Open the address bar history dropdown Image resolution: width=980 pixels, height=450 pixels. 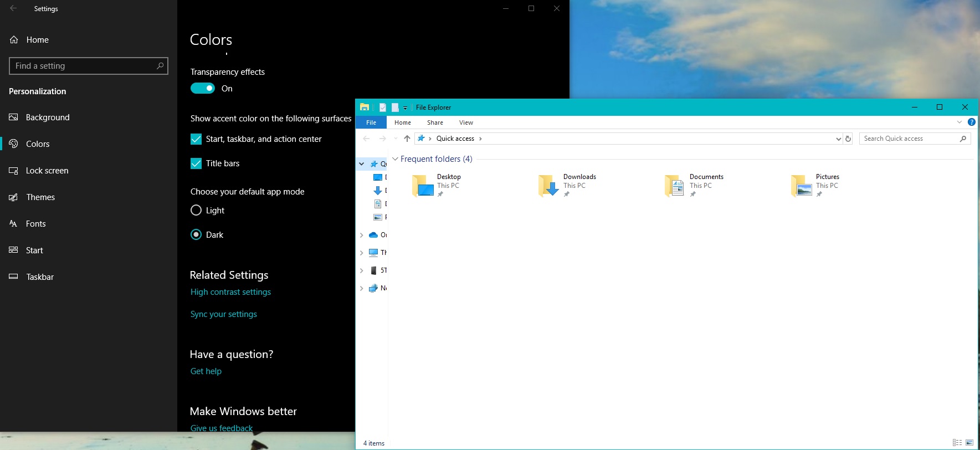click(838, 139)
